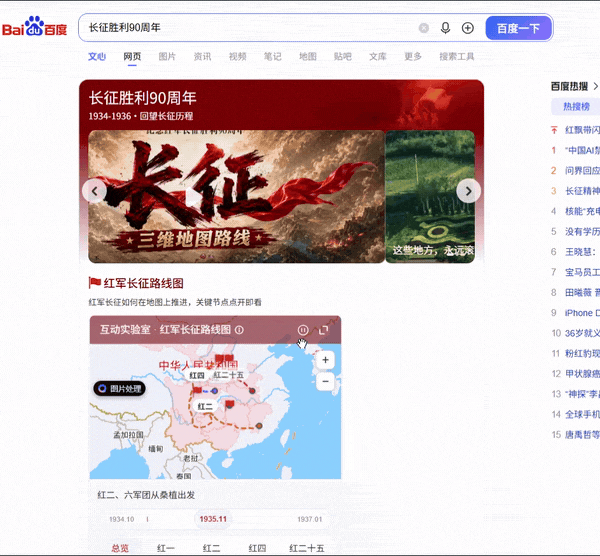Screen dimensions: 600x556
Task: Select the 总览 route tab
Action: click(120, 548)
